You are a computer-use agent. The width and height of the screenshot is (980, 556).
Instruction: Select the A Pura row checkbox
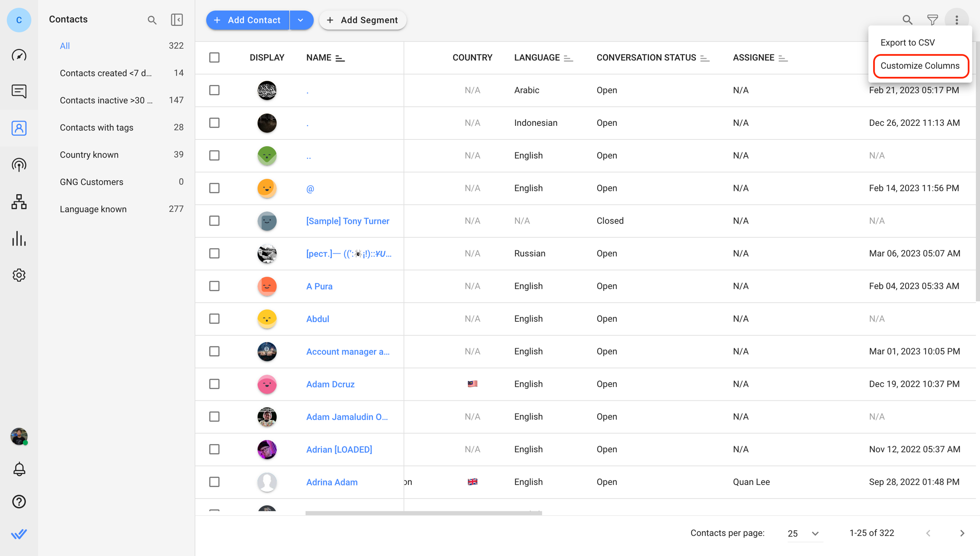(x=214, y=286)
